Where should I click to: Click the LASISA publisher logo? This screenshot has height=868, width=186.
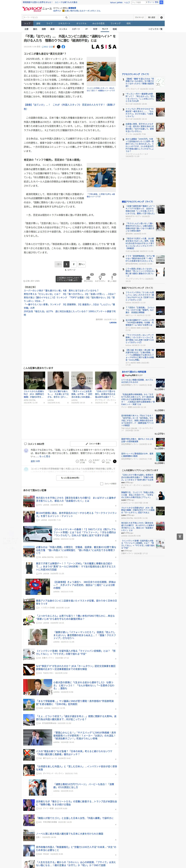pyautogui.click(x=104, y=47)
